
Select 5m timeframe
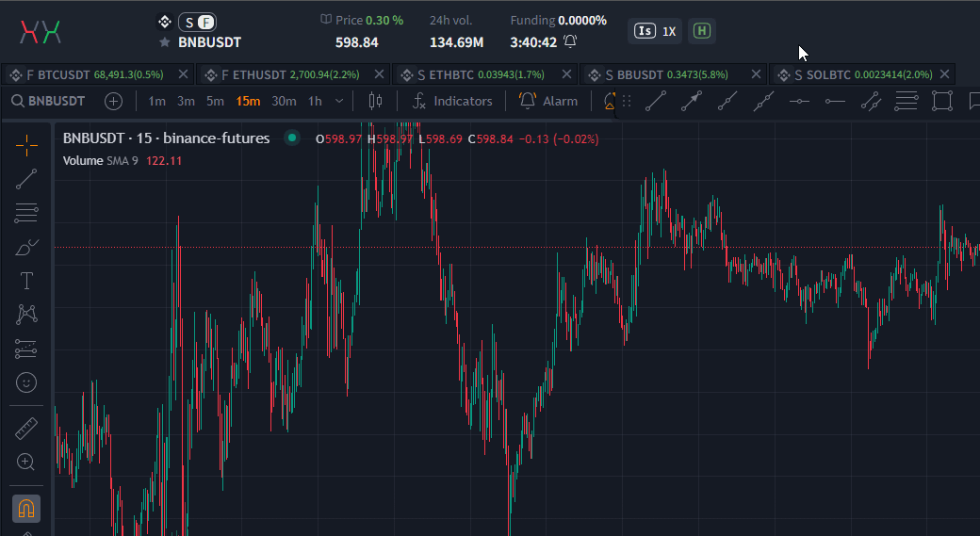click(x=215, y=101)
